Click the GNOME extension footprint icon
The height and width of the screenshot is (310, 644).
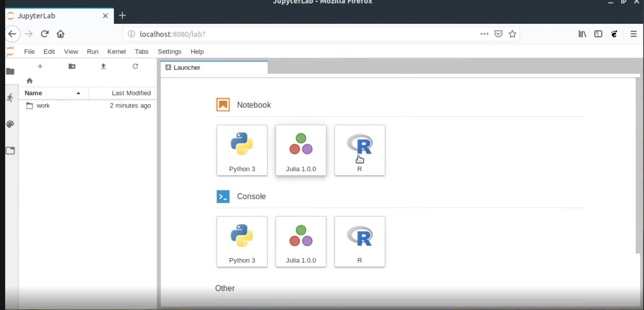click(x=614, y=34)
